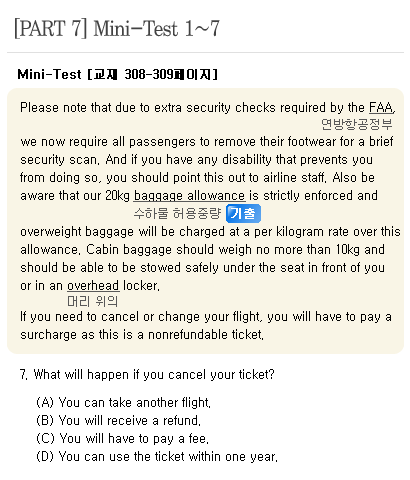The image size is (410, 480).
Task: Select answer (A) You can take another flight
Action: point(123,403)
